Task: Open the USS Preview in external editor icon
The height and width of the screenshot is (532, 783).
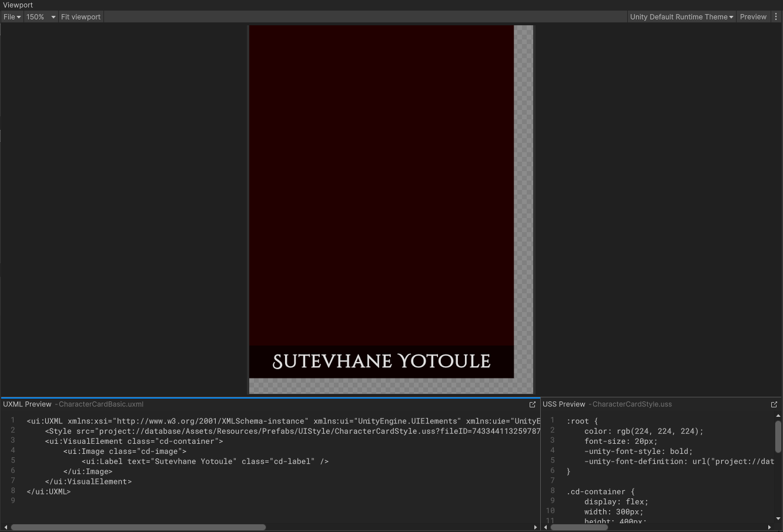Action: pos(774,404)
